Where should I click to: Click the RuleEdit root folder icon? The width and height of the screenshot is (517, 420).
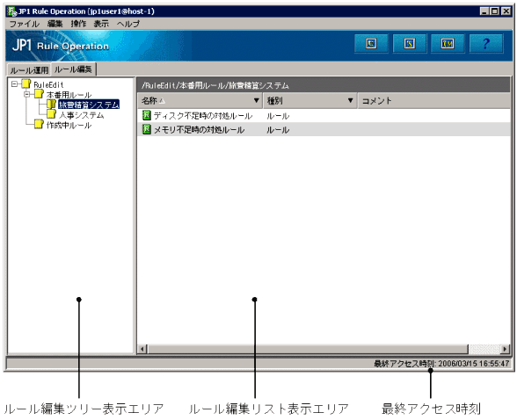26,84
